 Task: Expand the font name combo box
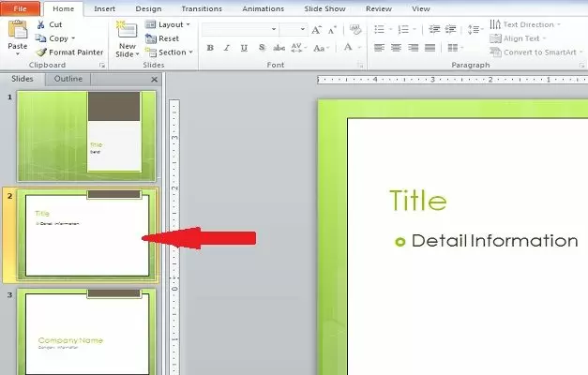point(240,29)
